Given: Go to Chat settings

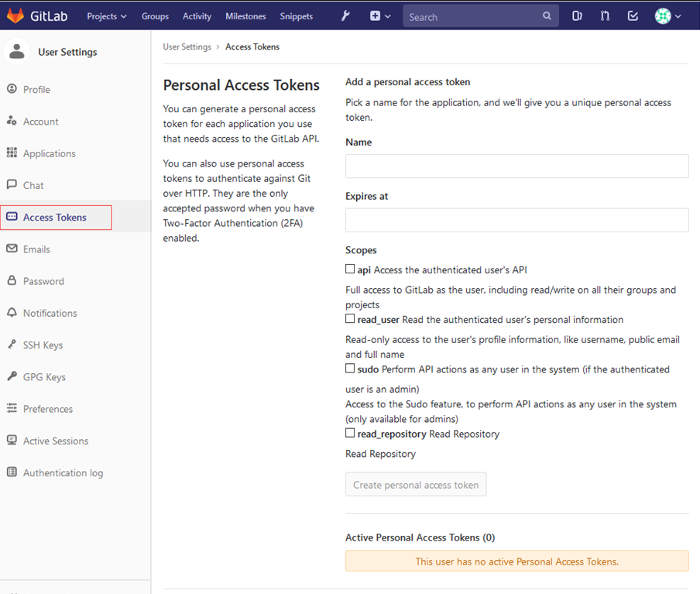Looking at the screenshot, I should click(33, 185).
